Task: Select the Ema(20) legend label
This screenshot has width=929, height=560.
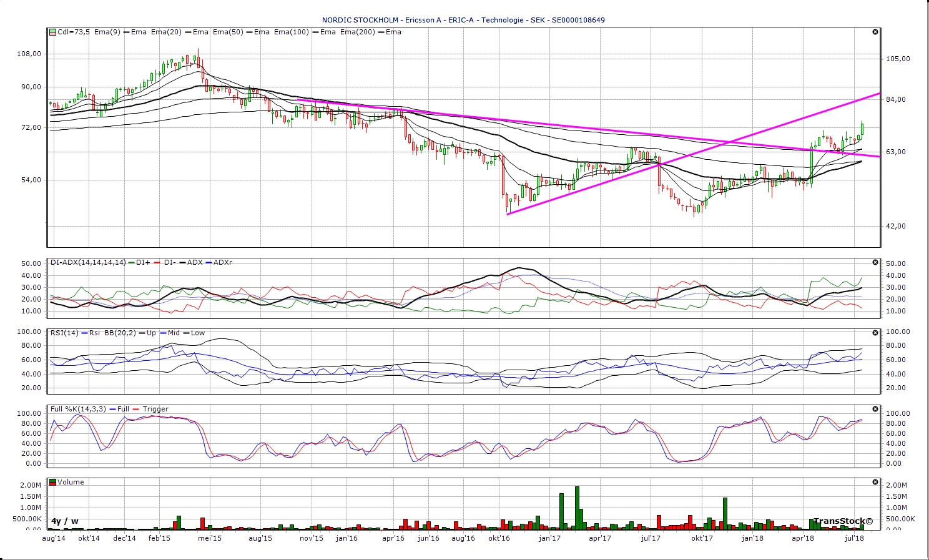Action: point(167,32)
